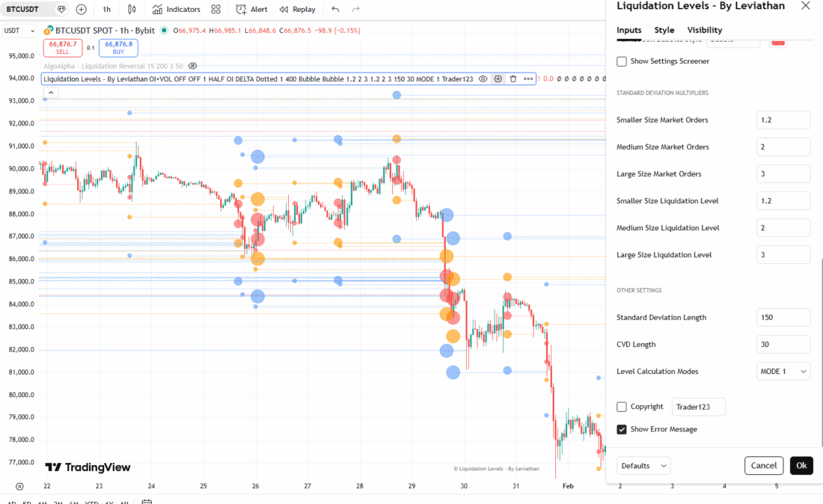Click the TradingView logo

88,467
